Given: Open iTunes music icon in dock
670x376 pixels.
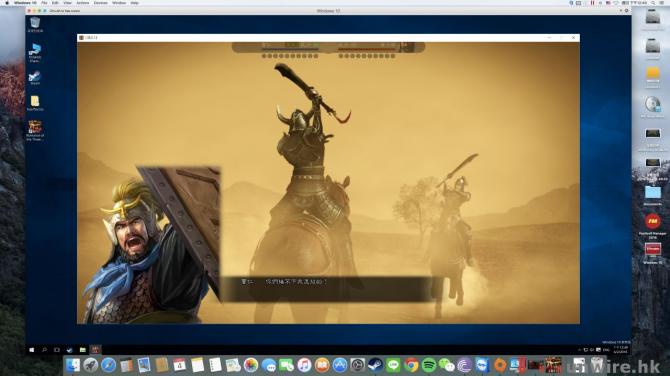Looking at the screenshot, I should [x=304, y=365].
